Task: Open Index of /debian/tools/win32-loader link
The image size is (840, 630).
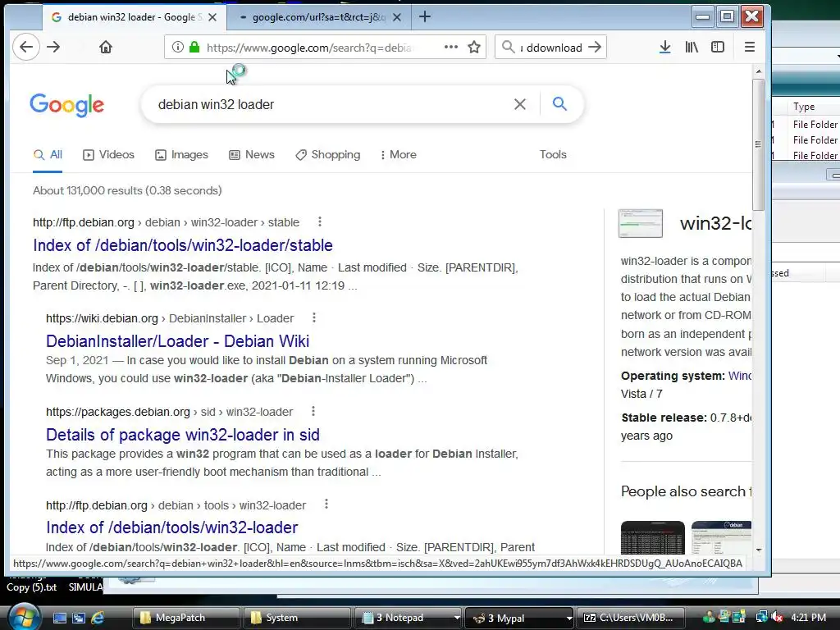Action: (172, 527)
